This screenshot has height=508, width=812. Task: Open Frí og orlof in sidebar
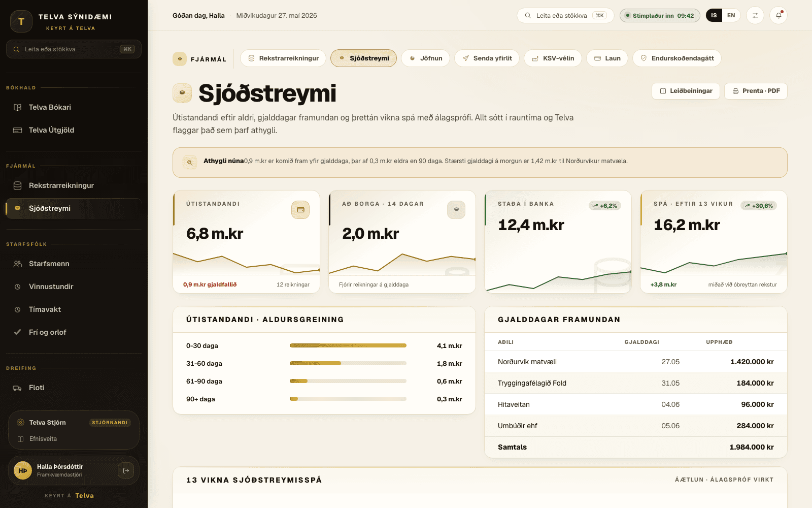click(74, 332)
